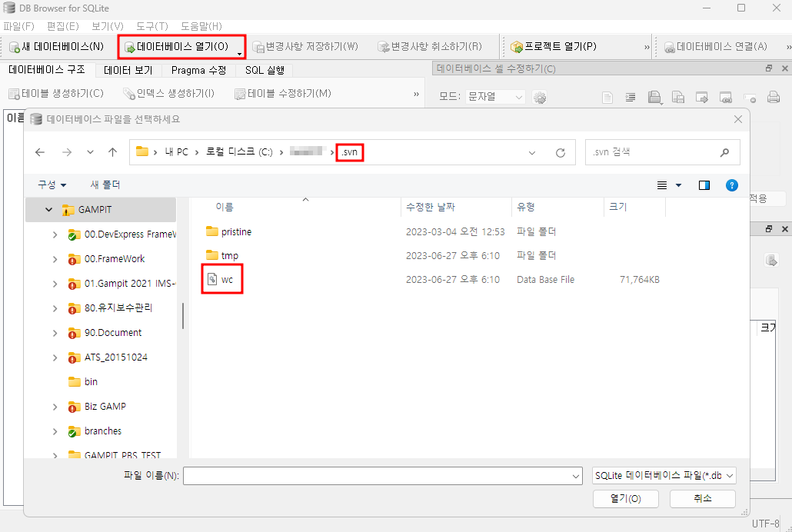Open SQLite 데이터베이스 파일 type filter dropdown
Image resolution: width=792 pixels, height=532 pixels.
tap(664, 475)
